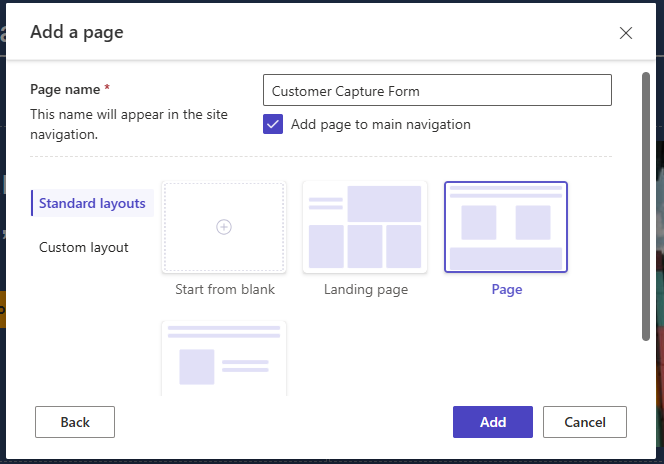Image resolution: width=664 pixels, height=464 pixels.
Task: Click the 'Start from blank' caption
Action: 224,290
